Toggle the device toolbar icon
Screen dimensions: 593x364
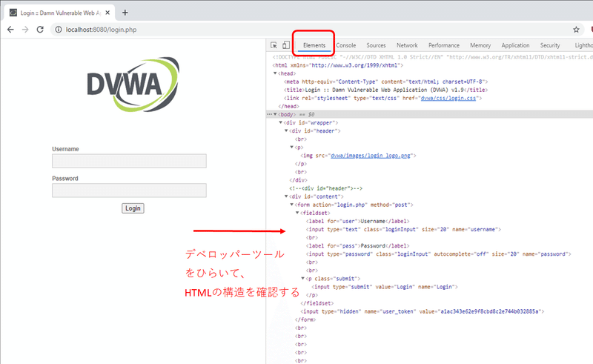(286, 45)
